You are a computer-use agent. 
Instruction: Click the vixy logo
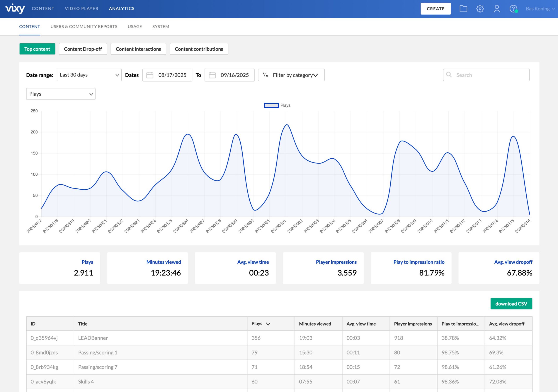pyautogui.click(x=15, y=8)
